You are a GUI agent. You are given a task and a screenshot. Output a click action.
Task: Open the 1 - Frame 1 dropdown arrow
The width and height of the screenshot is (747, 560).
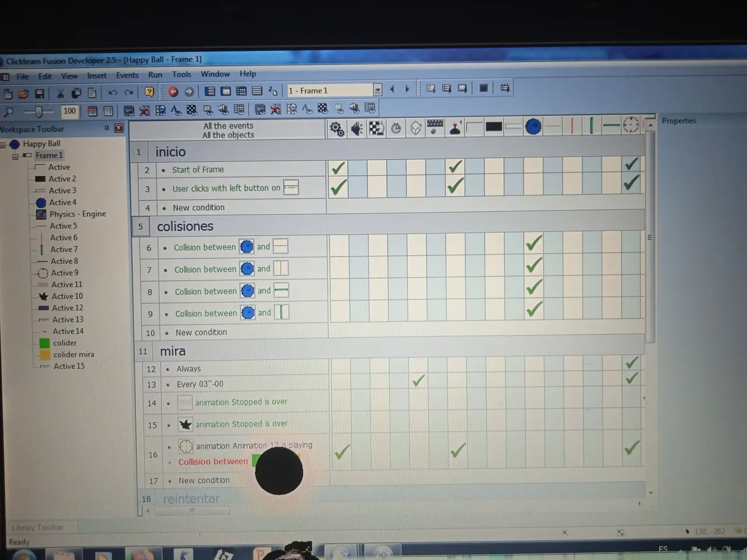(x=378, y=90)
